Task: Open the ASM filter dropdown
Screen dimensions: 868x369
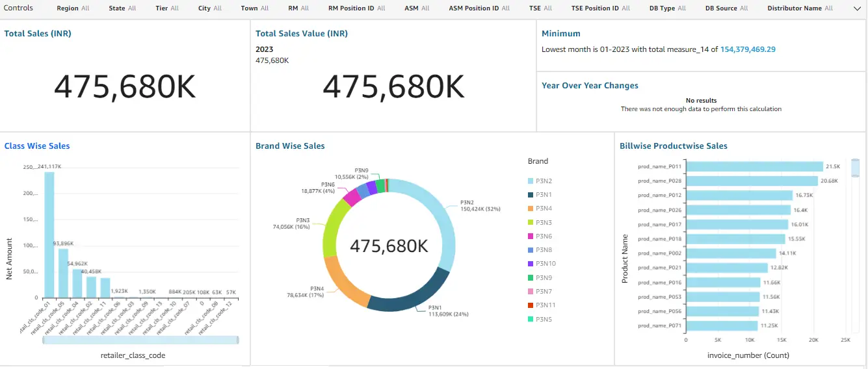Action: pos(417,8)
